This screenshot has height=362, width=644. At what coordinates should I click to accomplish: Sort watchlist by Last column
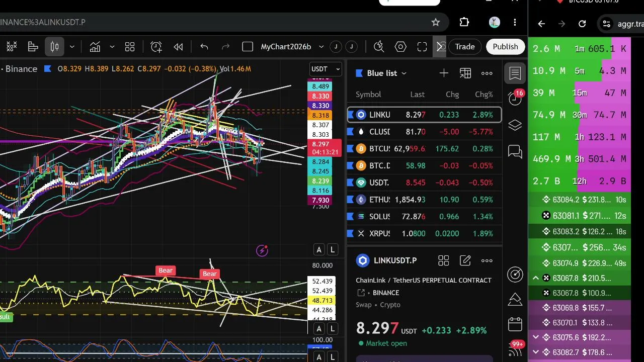[x=417, y=95]
